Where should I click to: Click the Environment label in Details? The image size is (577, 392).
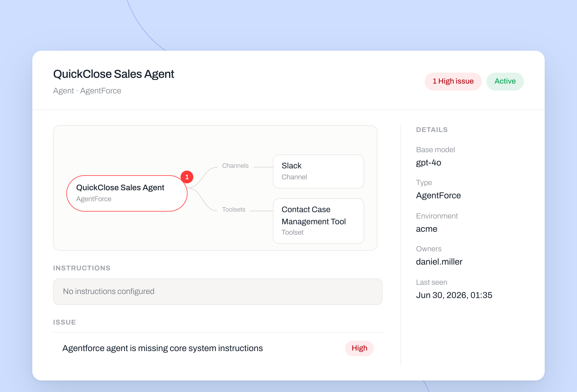(x=437, y=216)
